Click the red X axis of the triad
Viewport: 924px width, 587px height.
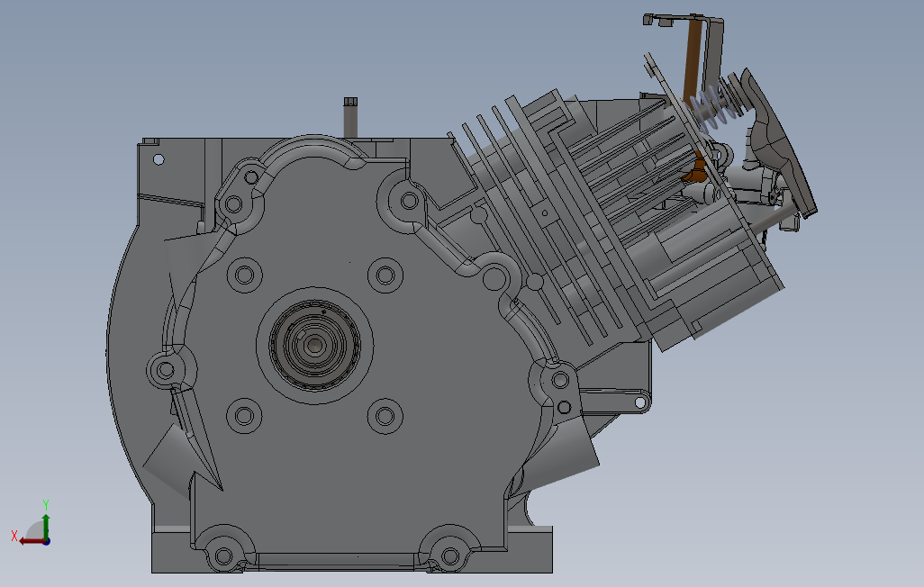coord(31,540)
